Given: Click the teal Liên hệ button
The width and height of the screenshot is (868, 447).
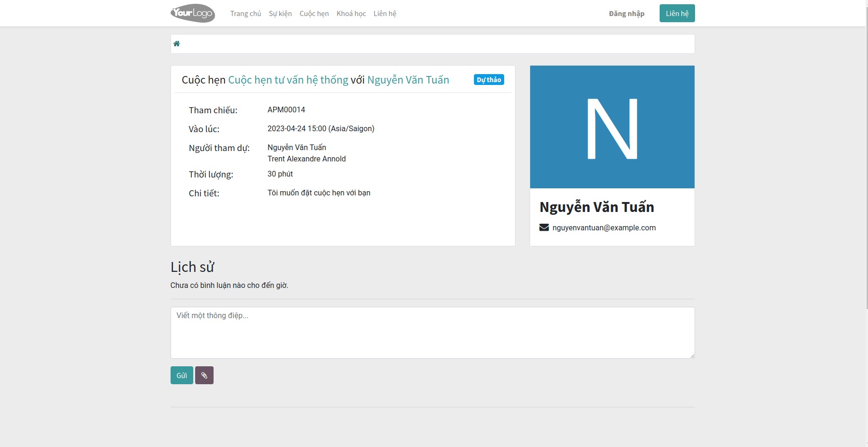Looking at the screenshot, I should [x=677, y=13].
